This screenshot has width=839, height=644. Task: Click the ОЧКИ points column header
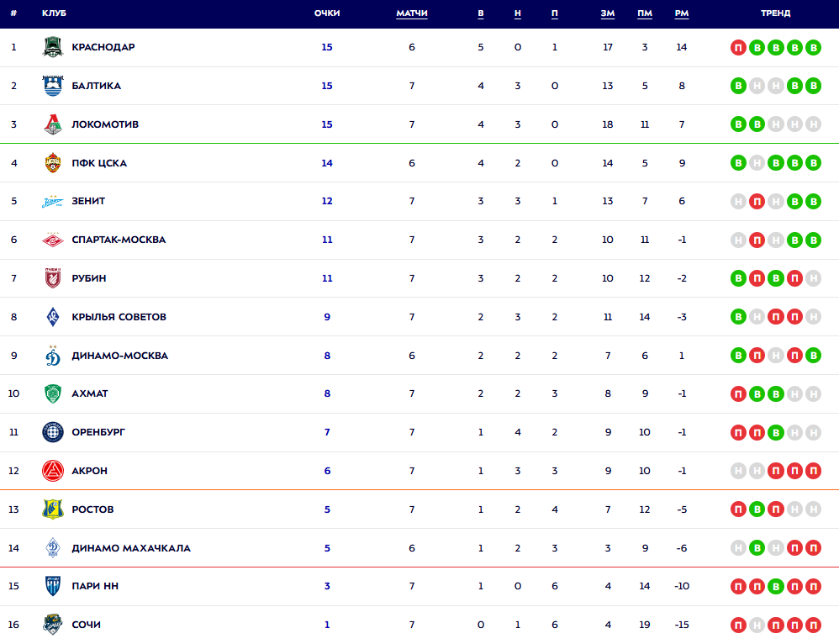point(327,13)
